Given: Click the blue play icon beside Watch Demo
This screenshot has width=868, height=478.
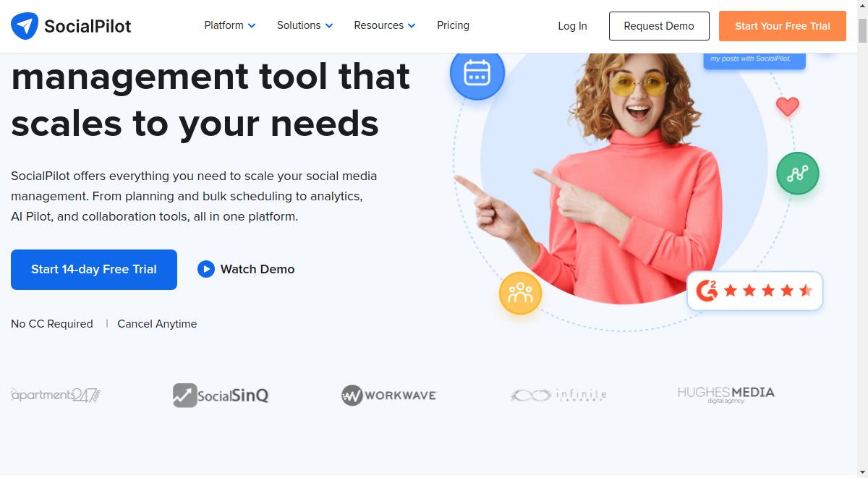Looking at the screenshot, I should click(x=206, y=269).
